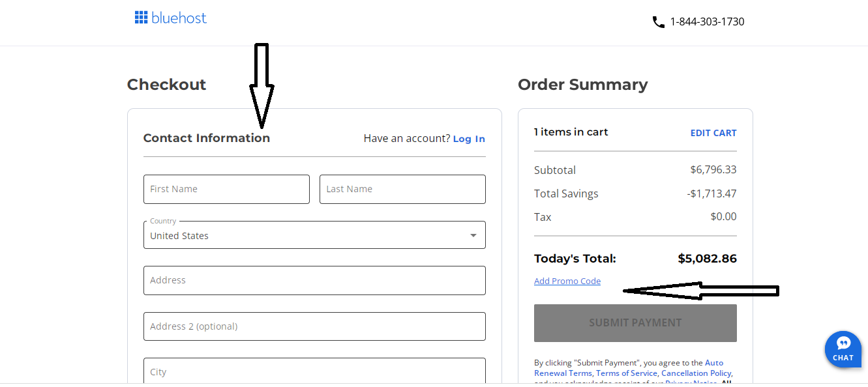The image size is (868, 387).
Task: Click the bluehost grid logo icon
Action: pyautogui.click(x=141, y=18)
